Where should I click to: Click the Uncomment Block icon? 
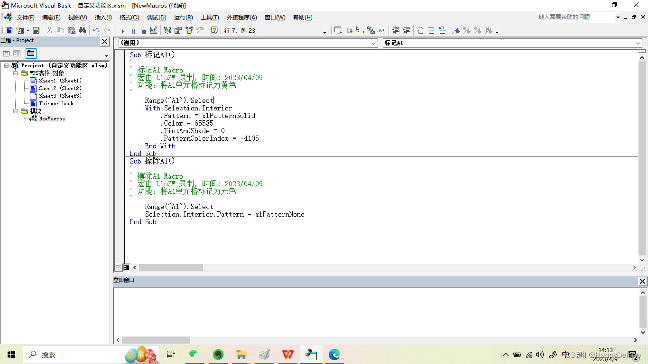[442, 30]
